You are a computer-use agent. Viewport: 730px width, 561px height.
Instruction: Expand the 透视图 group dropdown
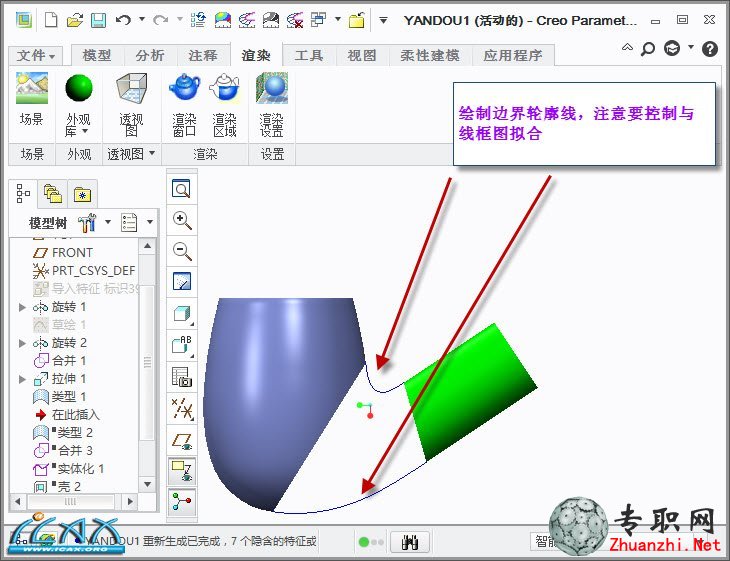152,153
